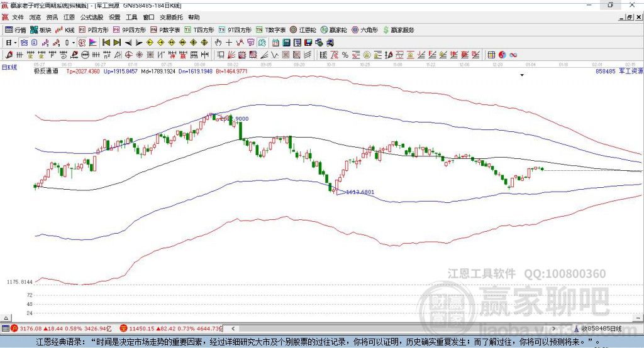Select the red fan lines tool

click(x=231, y=55)
